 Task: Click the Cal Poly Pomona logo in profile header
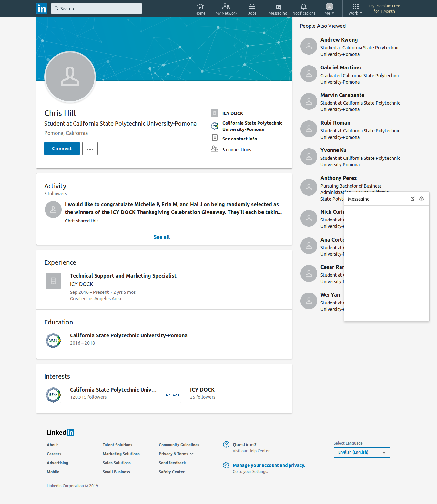tap(215, 126)
